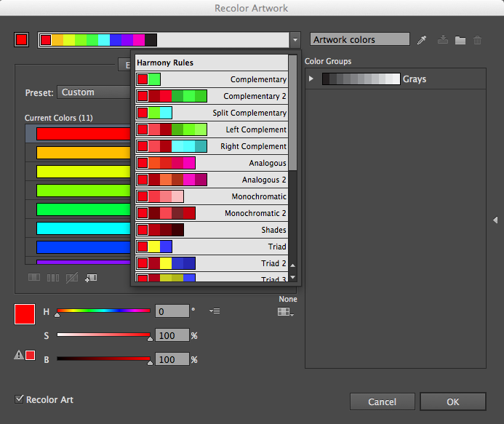Click the out-of-gamut warning triangle
Image resolution: width=504 pixels, height=424 pixels.
19,355
